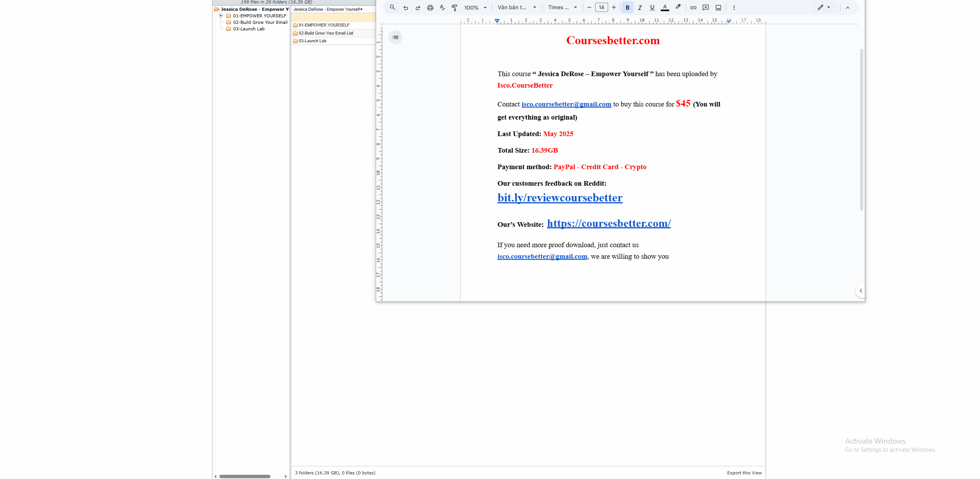Click the tree panel scroll left arrow
The height and width of the screenshot is (479, 980).
tap(216, 476)
